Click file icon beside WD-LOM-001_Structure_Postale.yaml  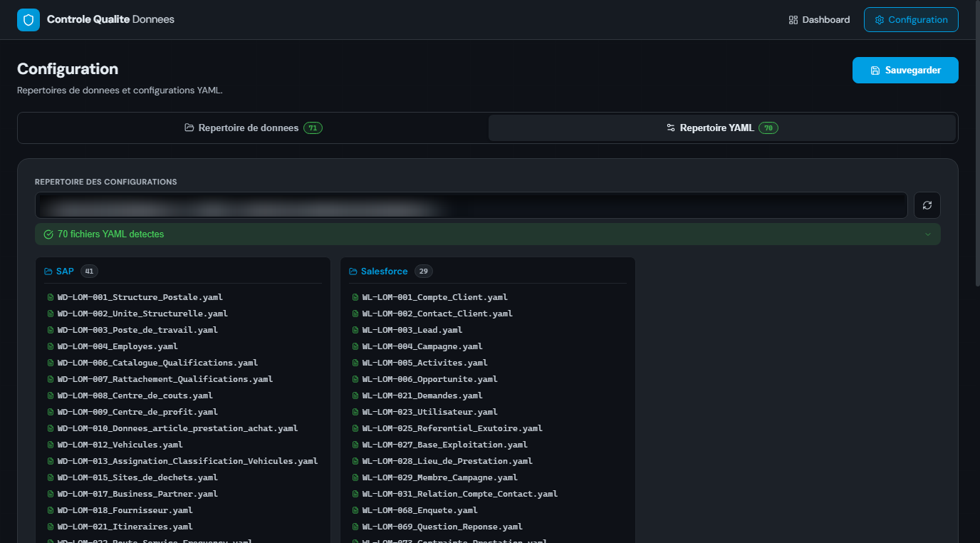51,297
